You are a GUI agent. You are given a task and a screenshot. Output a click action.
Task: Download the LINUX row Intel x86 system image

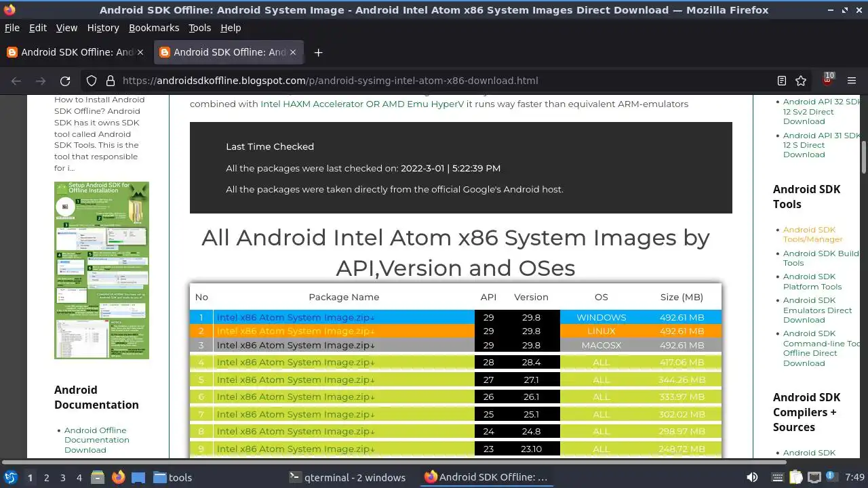(x=296, y=331)
